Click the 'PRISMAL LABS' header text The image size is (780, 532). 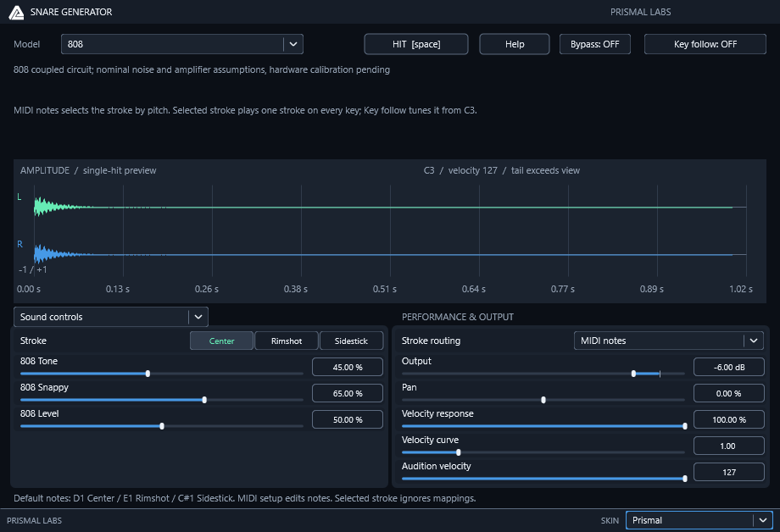click(640, 12)
